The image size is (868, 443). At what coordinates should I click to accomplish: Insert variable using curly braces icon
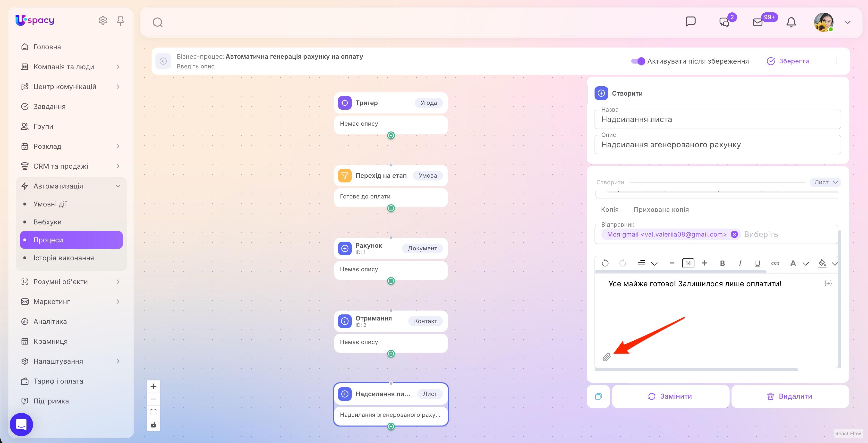click(x=828, y=283)
